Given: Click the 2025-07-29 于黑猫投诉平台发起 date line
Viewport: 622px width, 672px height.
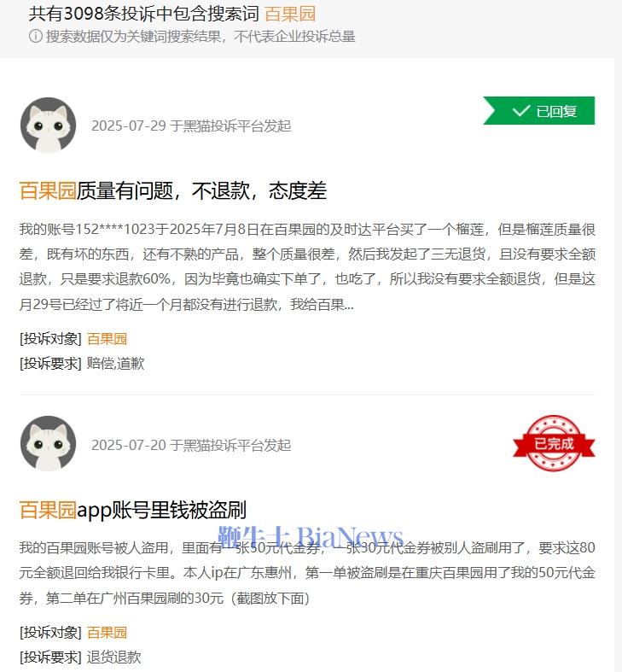Looking at the screenshot, I should (x=191, y=126).
